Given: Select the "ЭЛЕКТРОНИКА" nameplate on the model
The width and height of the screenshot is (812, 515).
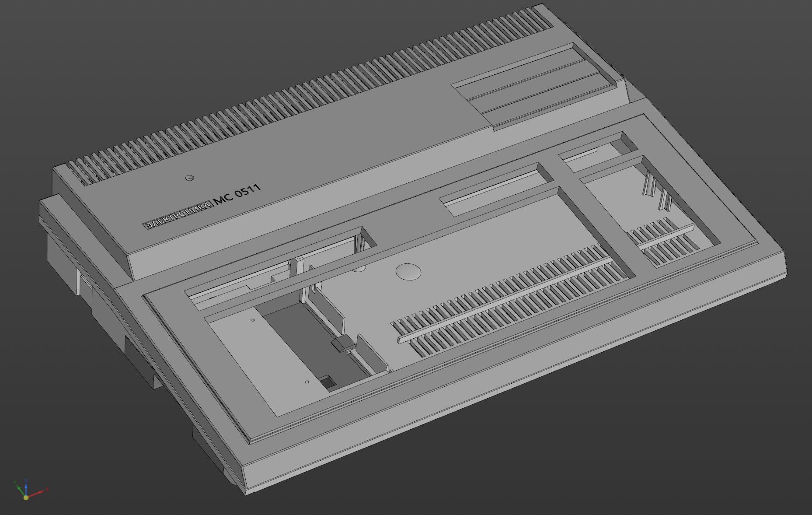Looking at the screenshot, I should [x=178, y=214].
